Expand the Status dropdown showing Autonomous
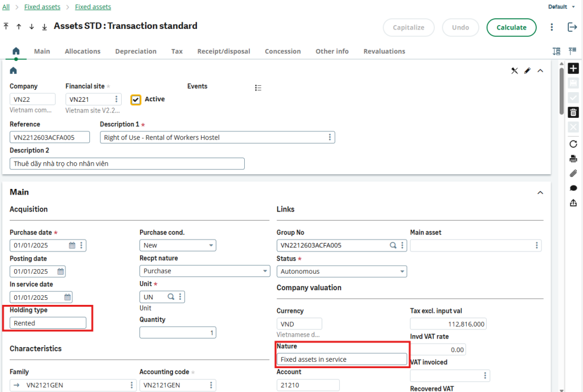The height and width of the screenshot is (392, 583). click(342, 271)
